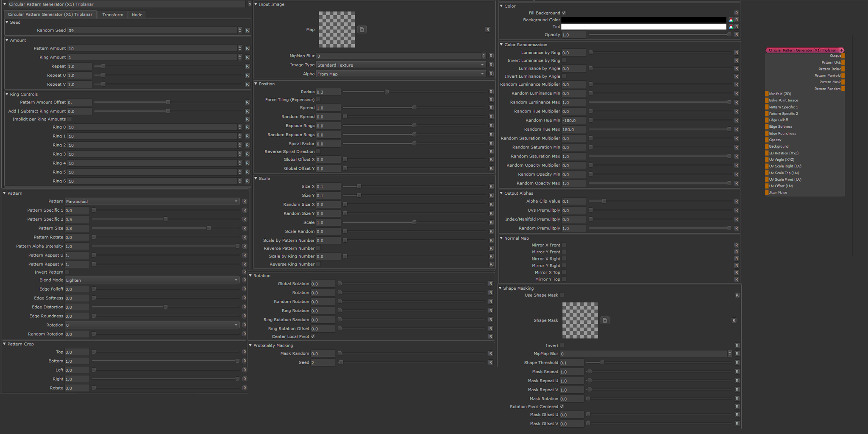This screenshot has width=868, height=434.
Task: Open color picker icon for Background Color
Action: [x=731, y=20]
